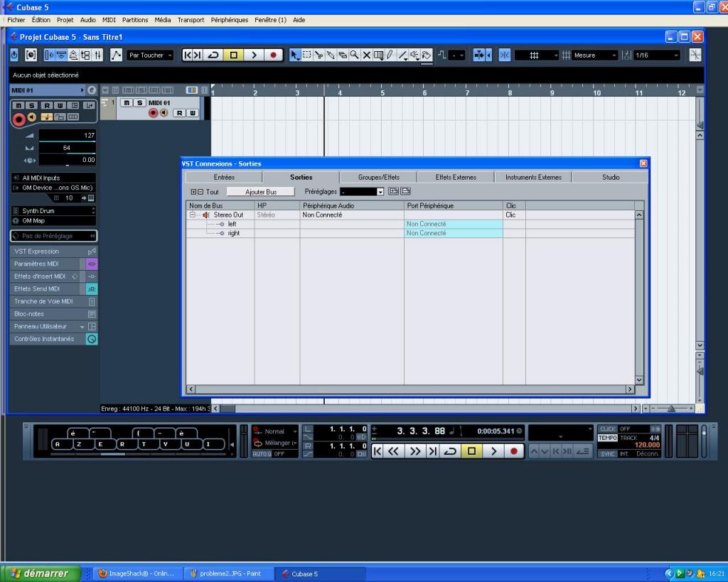Toggle the SYNC button in transport
This screenshot has height=582, width=728.
coord(607,453)
